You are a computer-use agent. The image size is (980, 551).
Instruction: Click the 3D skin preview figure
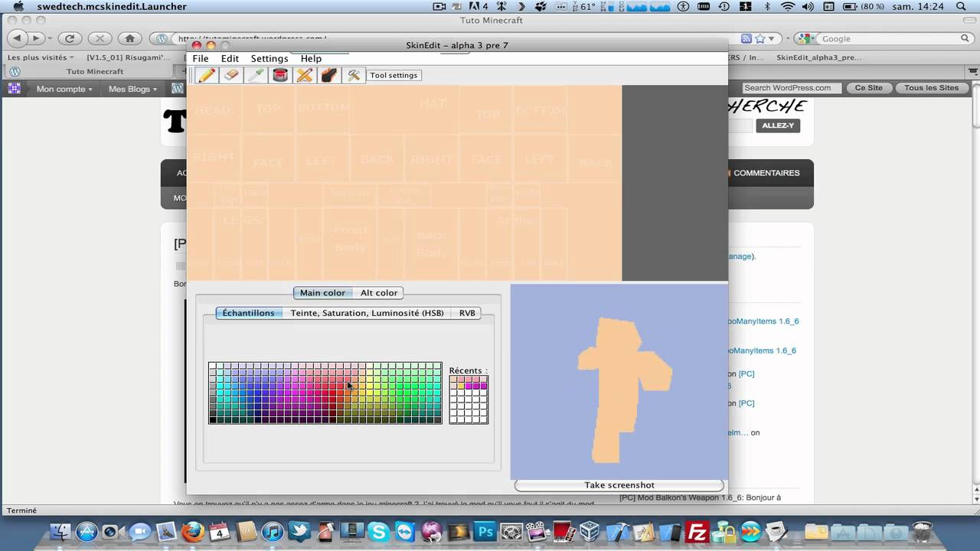623,389
